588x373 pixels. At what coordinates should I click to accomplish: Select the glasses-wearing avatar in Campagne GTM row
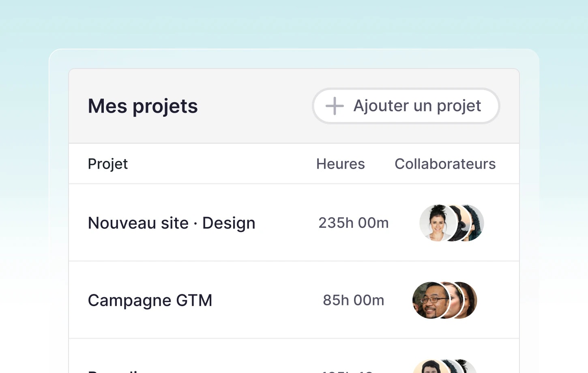pos(429,300)
